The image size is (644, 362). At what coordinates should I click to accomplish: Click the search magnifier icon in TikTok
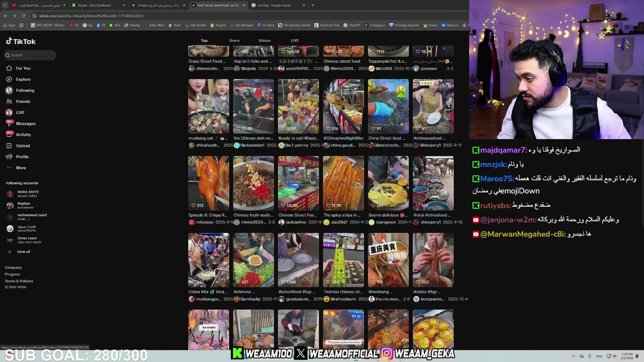[8, 55]
